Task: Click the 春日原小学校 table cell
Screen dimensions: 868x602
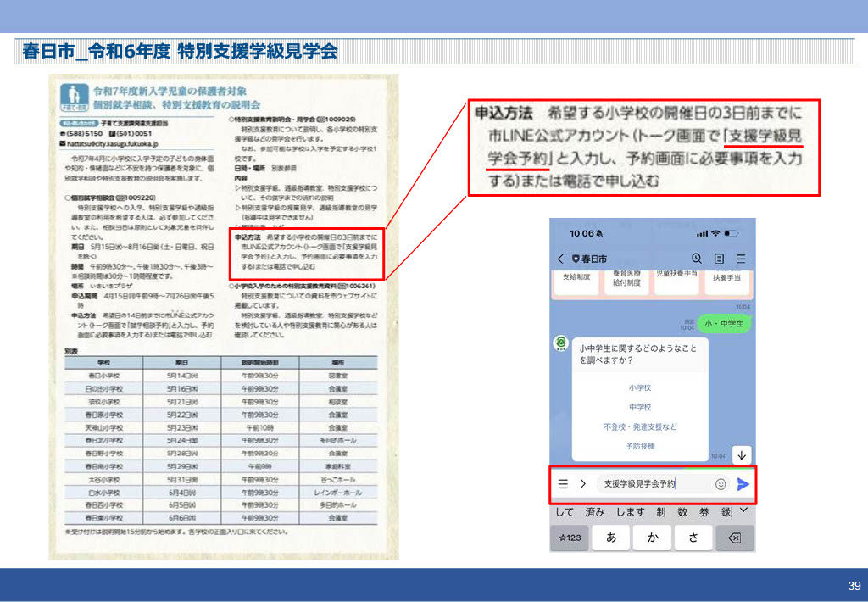Action: (103, 415)
